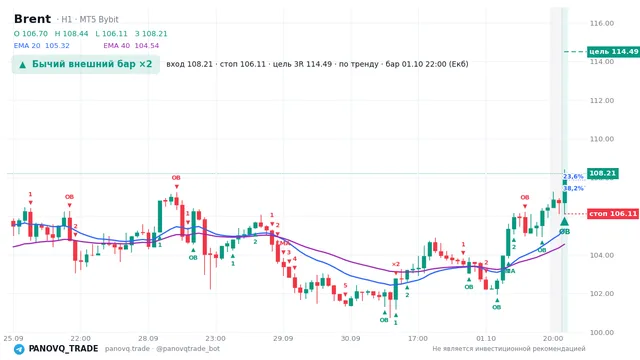Viewport: 640px width, 360px height.
Task: Click the 30.09 date on the time axis
Action: [x=350, y=338]
